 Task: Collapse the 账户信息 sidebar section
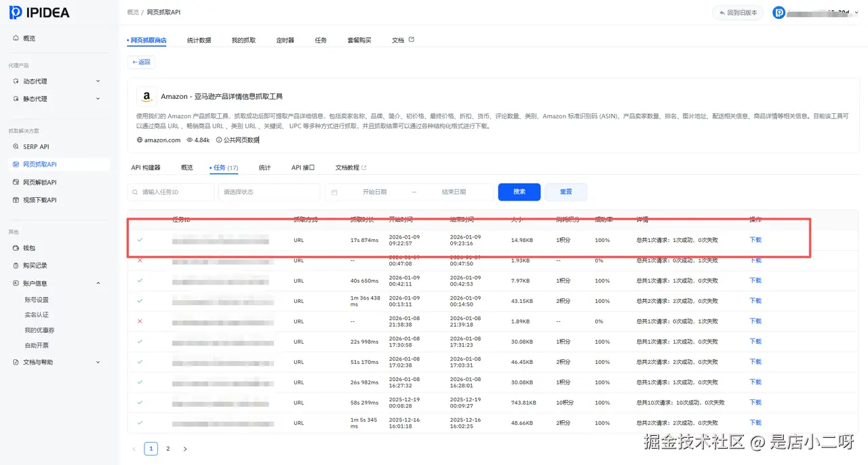[x=98, y=283]
